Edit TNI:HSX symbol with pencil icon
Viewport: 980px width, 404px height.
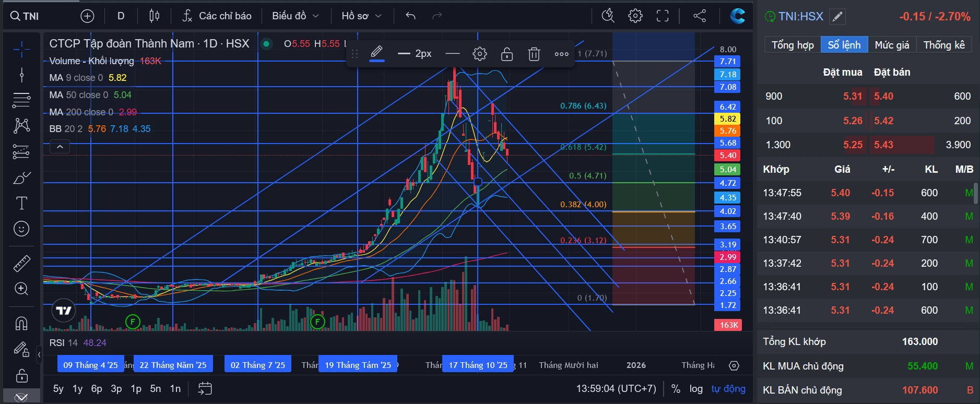[837, 17]
